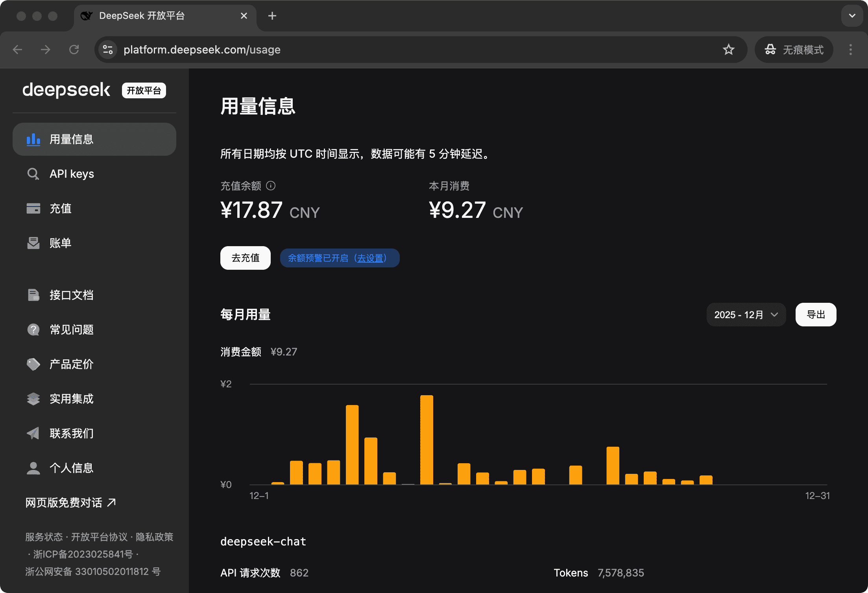Click the price tag icon for 产品定价
This screenshot has height=593, width=868.
click(33, 364)
